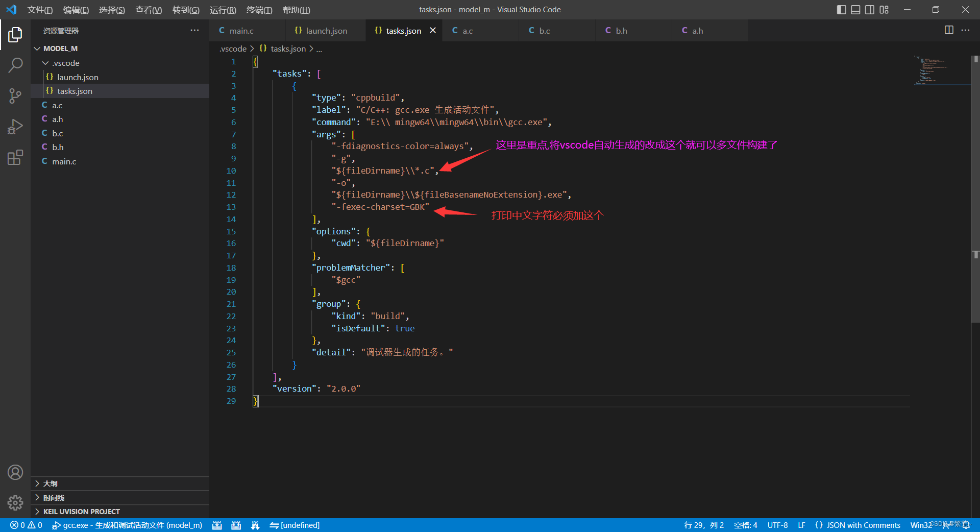Change language mode JSON with Comments
980x532 pixels.
click(858, 525)
